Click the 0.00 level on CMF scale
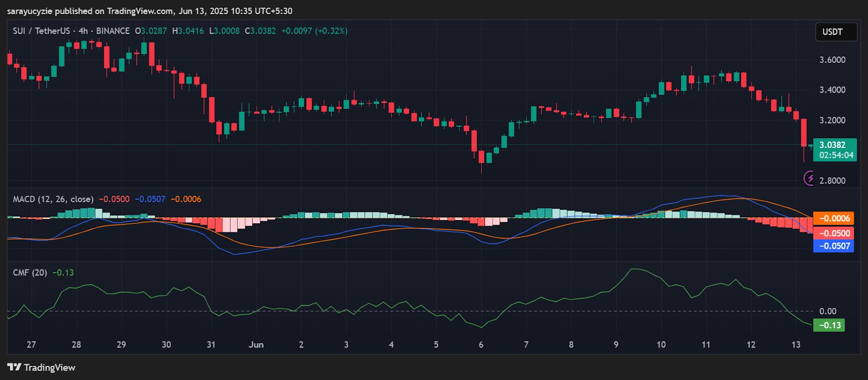 tap(828, 311)
